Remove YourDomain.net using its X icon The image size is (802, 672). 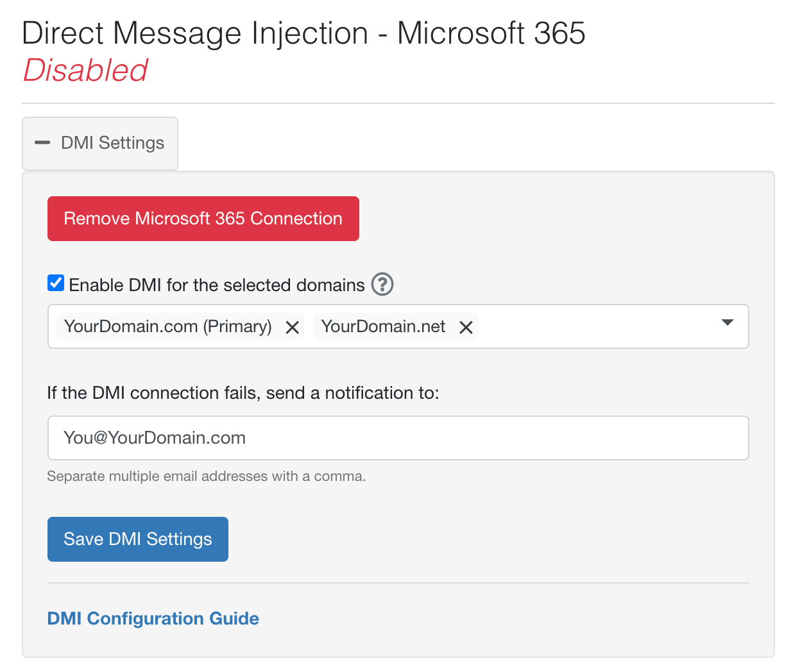point(466,327)
